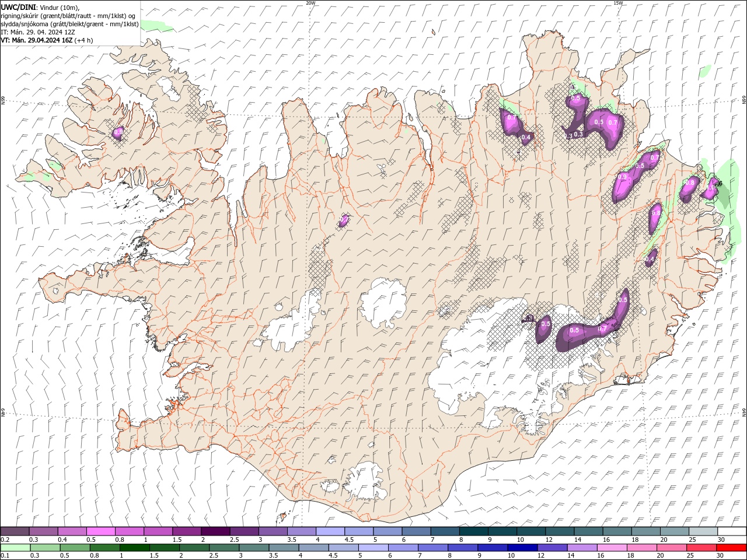
Task: Select upper legend swatch between 10 and 12
Action: [x=531, y=531]
